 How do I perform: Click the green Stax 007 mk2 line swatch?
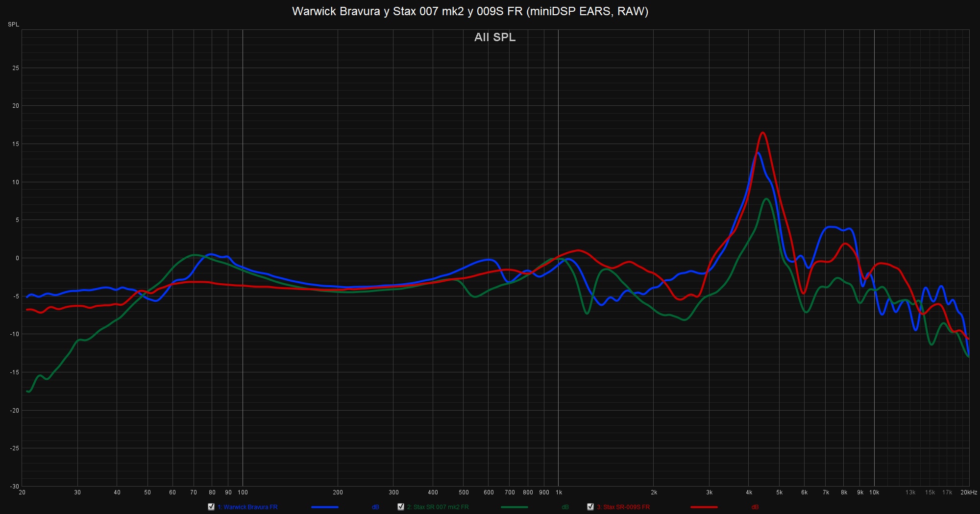(x=514, y=507)
